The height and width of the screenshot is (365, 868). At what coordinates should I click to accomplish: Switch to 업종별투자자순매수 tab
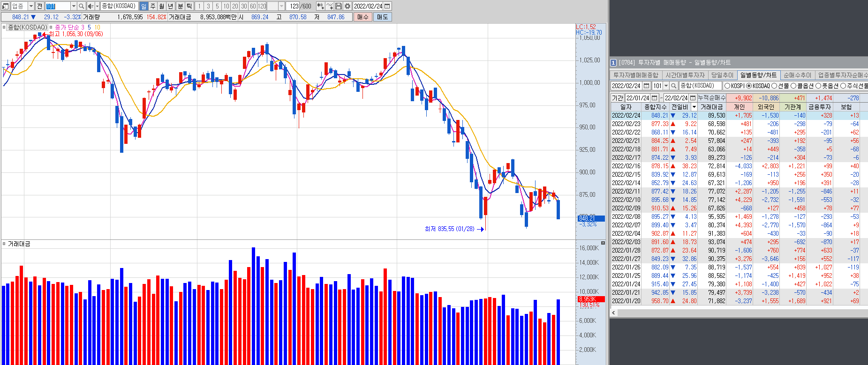click(x=843, y=75)
